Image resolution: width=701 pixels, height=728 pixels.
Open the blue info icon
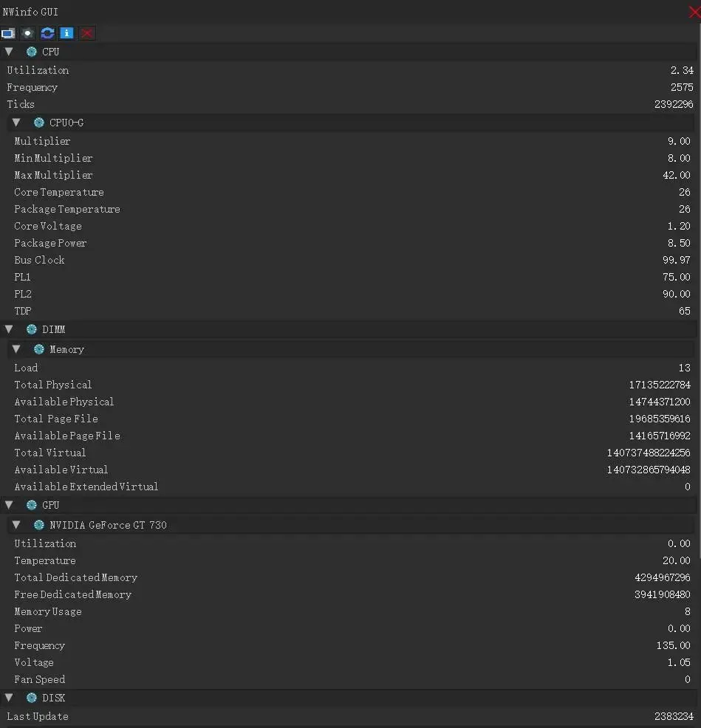pyautogui.click(x=67, y=33)
